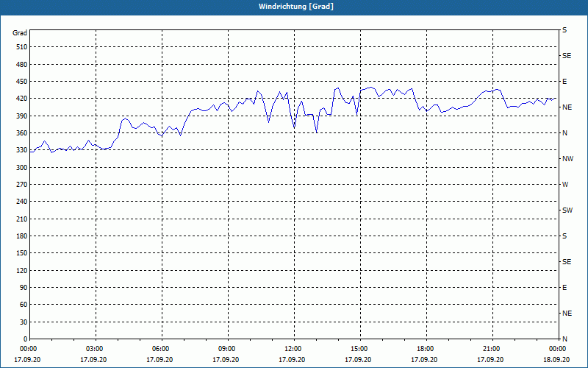This screenshot has height=368, width=588.
Task: Click the S compass label beside 180 gridline
Action: pos(564,236)
